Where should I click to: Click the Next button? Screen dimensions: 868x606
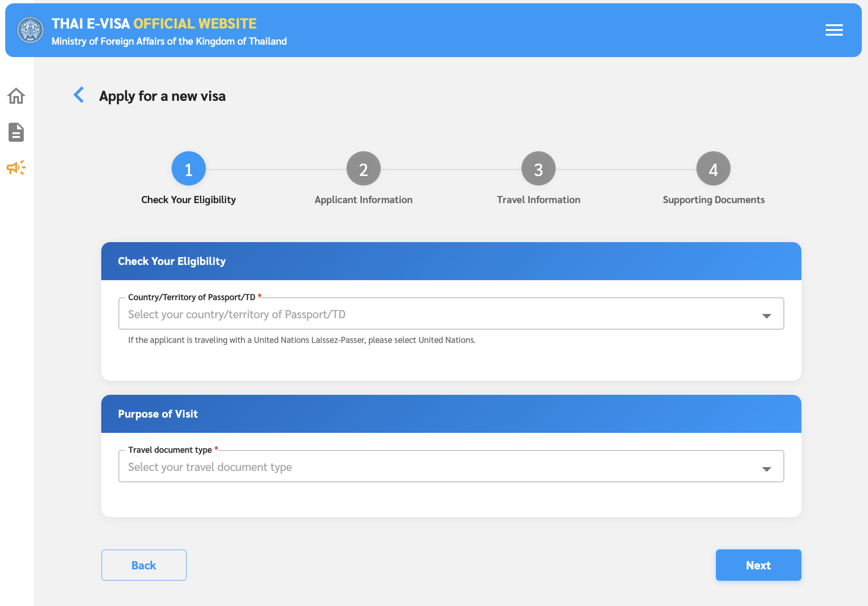pos(759,565)
